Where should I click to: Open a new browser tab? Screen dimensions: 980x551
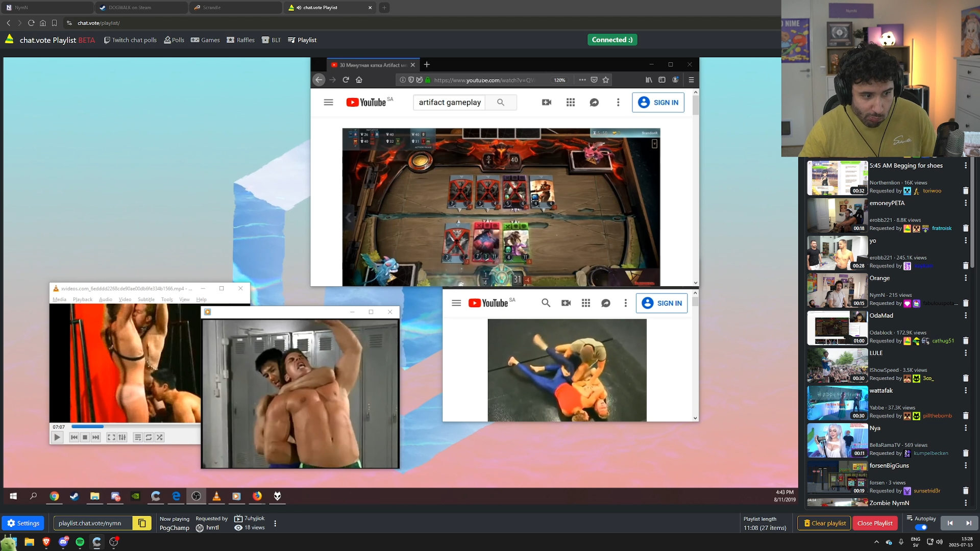point(384,8)
